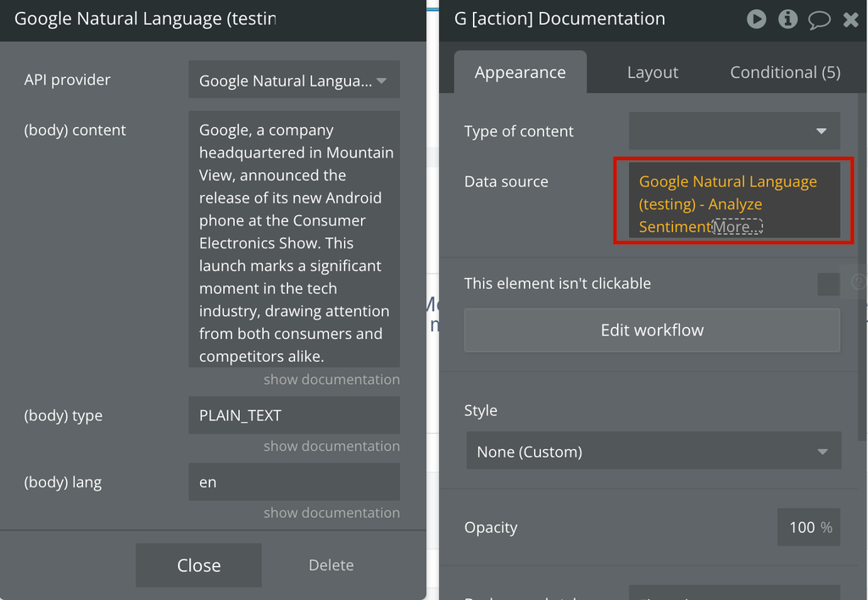Click the Google Natural Language popup title
868x600 pixels.
click(145, 19)
